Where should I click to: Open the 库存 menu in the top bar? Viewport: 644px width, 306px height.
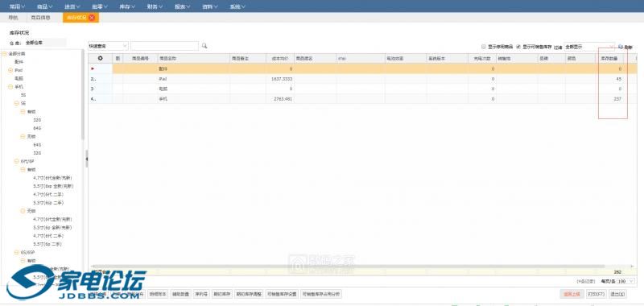pos(127,6)
